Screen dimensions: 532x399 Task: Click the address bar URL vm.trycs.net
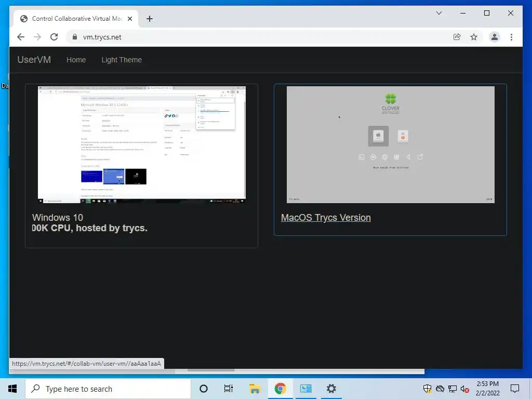(x=102, y=37)
